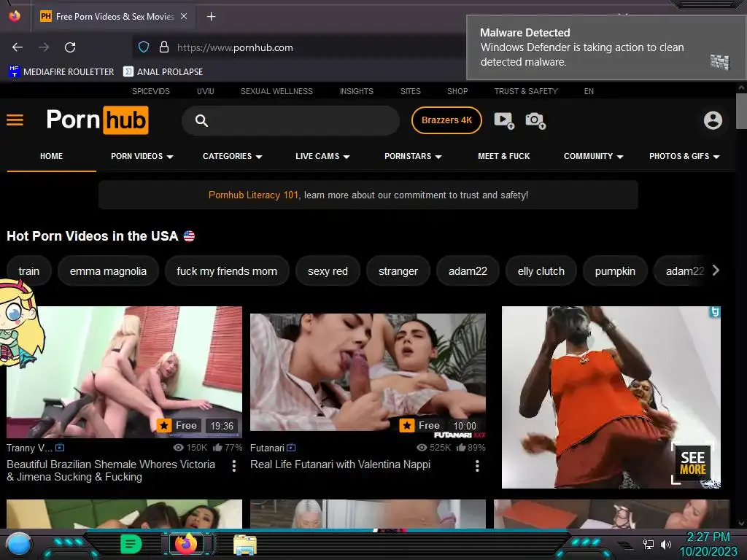747x560 pixels.
Task: Open the Spicevids top link
Action: pyautogui.click(x=151, y=91)
